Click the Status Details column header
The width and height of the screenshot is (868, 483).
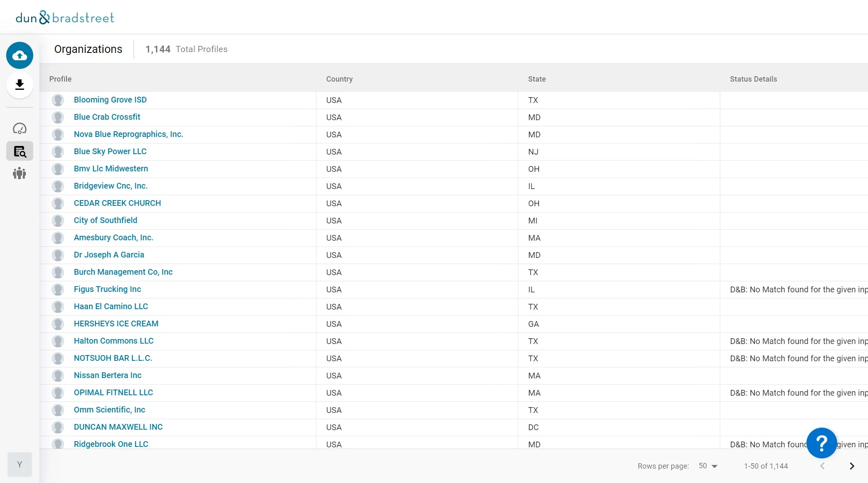pos(753,79)
